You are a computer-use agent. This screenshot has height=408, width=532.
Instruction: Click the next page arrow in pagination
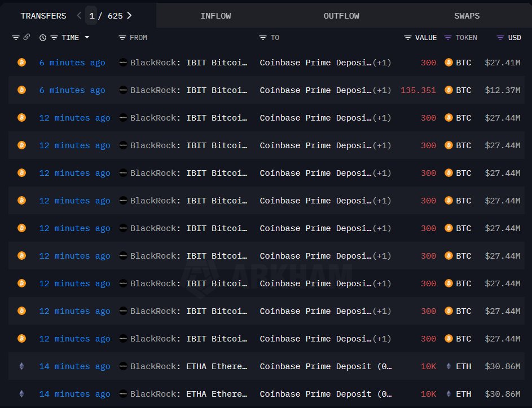point(129,16)
